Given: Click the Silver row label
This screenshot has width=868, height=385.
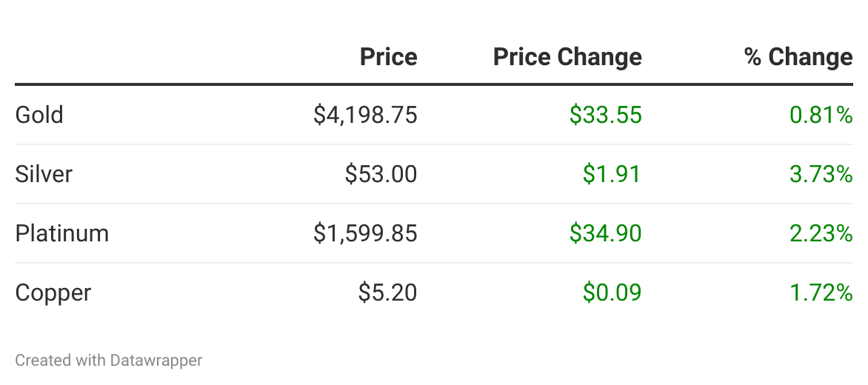Looking at the screenshot, I should (44, 174).
